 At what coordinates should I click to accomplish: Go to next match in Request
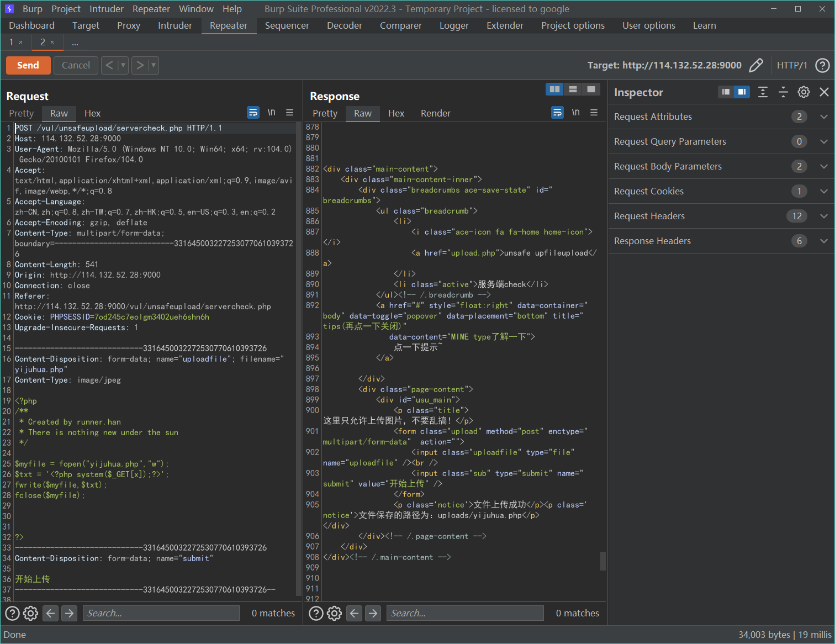(x=69, y=613)
